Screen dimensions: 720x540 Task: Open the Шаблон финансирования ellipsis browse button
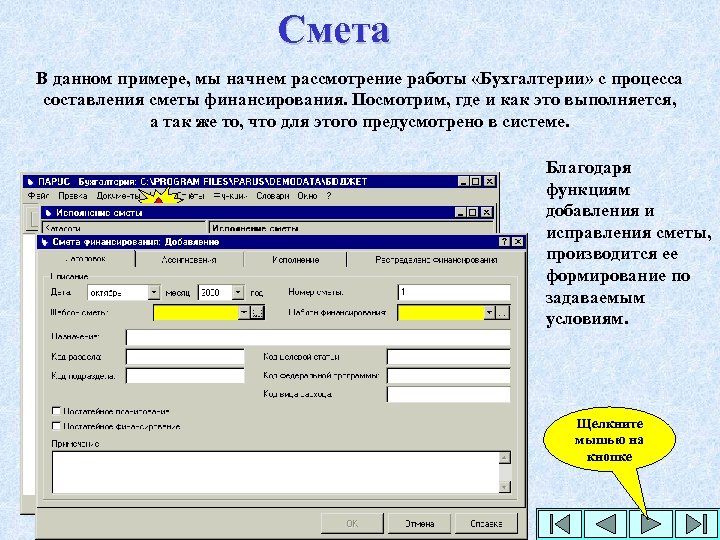[x=503, y=313]
